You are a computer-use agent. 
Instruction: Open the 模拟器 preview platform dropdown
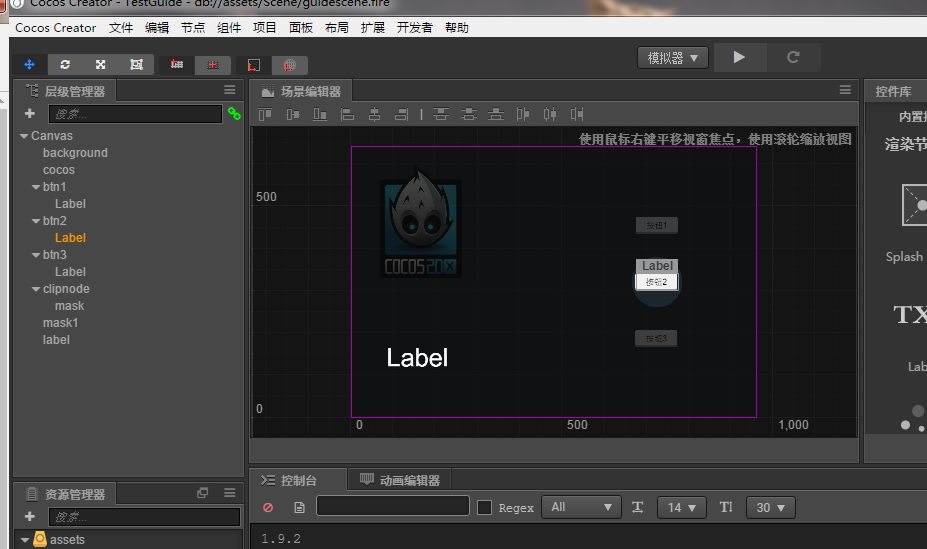coord(673,58)
